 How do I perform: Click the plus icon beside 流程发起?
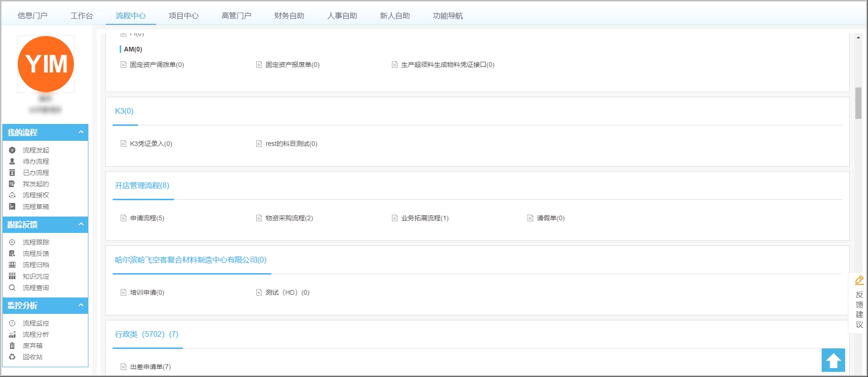pos(12,150)
